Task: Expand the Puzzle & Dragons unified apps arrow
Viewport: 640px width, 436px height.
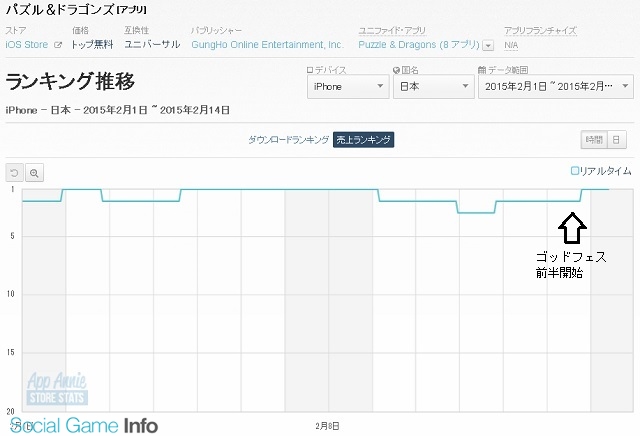Action: (488, 45)
